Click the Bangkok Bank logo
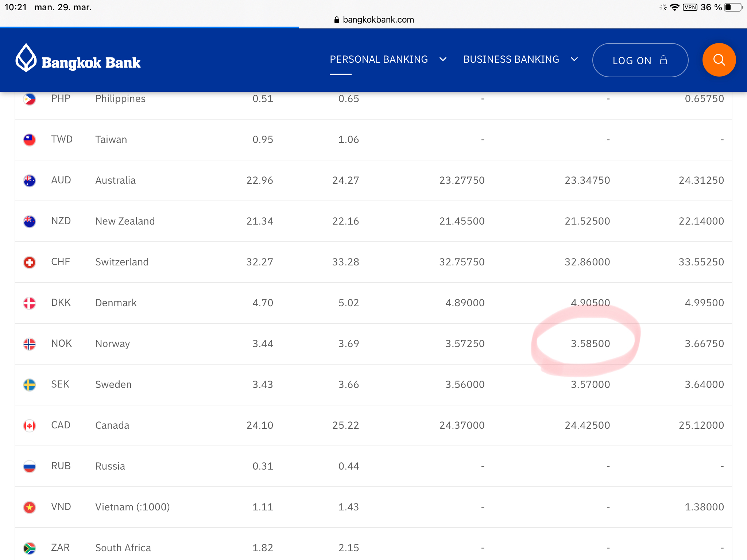The width and height of the screenshot is (747, 560). tap(78, 59)
